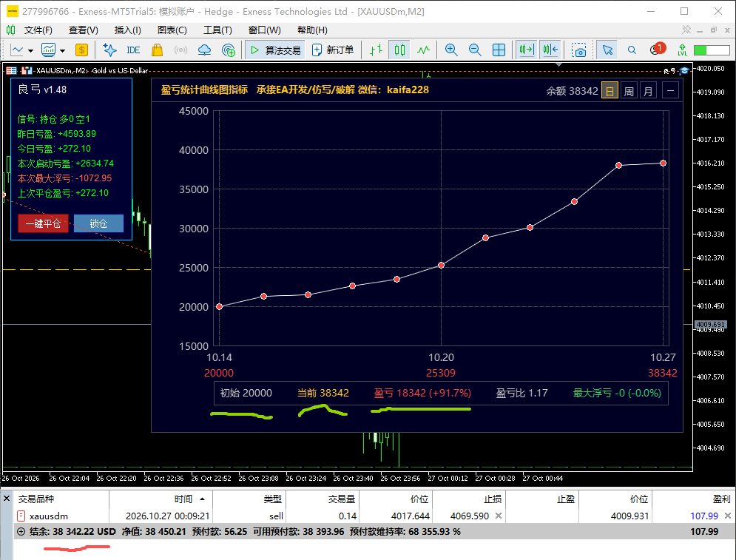Switch to candlestick chart mode

pos(399,50)
